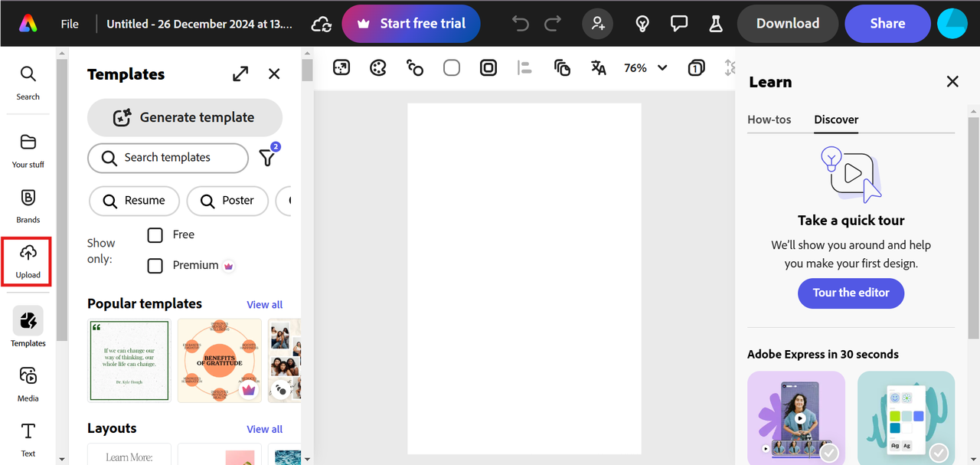Screen dimensions: 980x465
Task: Open the canvas toolbar shapes tool icon
Action: click(415, 67)
